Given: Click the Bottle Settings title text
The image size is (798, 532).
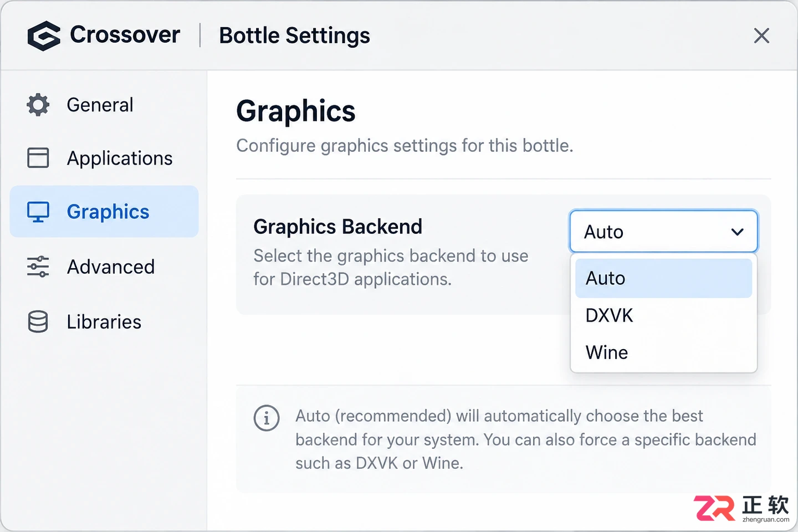Looking at the screenshot, I should [294, 36].
